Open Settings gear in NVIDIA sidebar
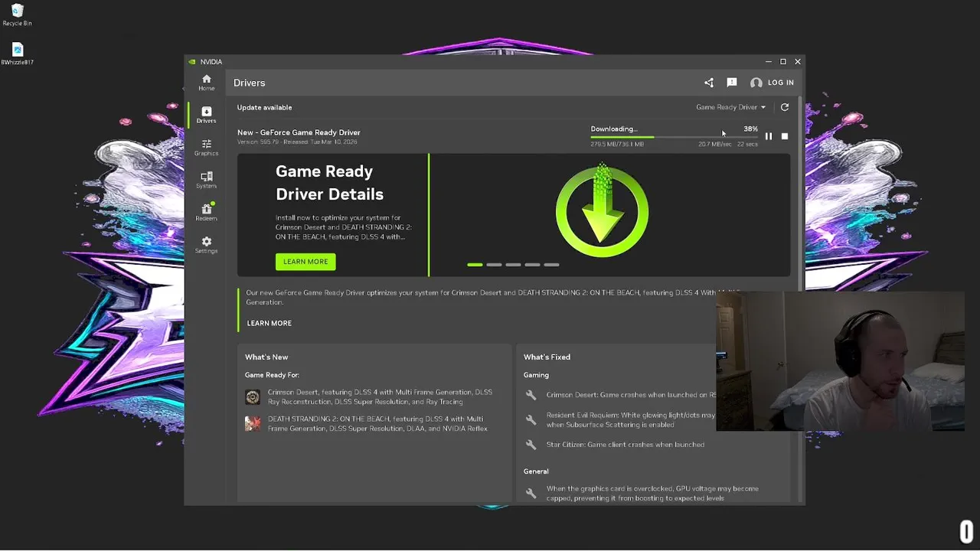This screenshot has width=980, height=551. tap(206, 245)
